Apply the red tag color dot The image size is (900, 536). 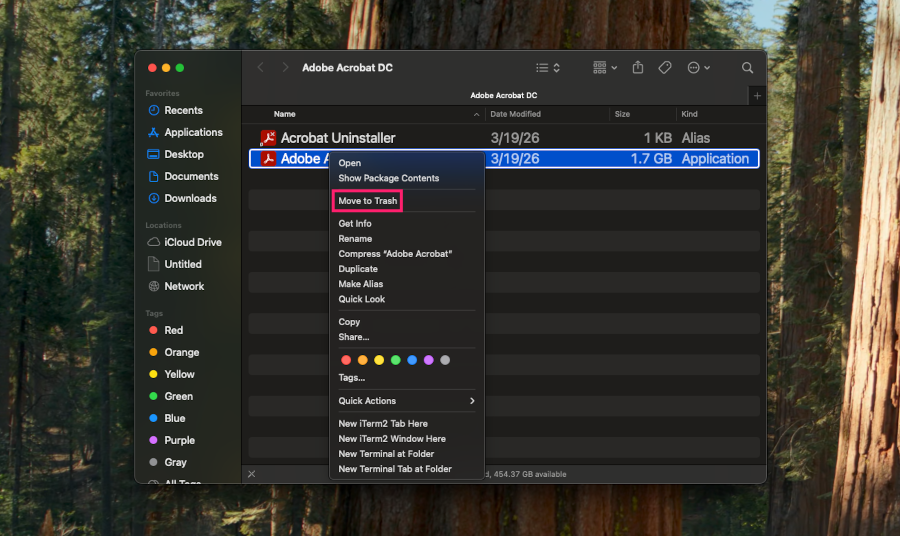pos(346,360)
